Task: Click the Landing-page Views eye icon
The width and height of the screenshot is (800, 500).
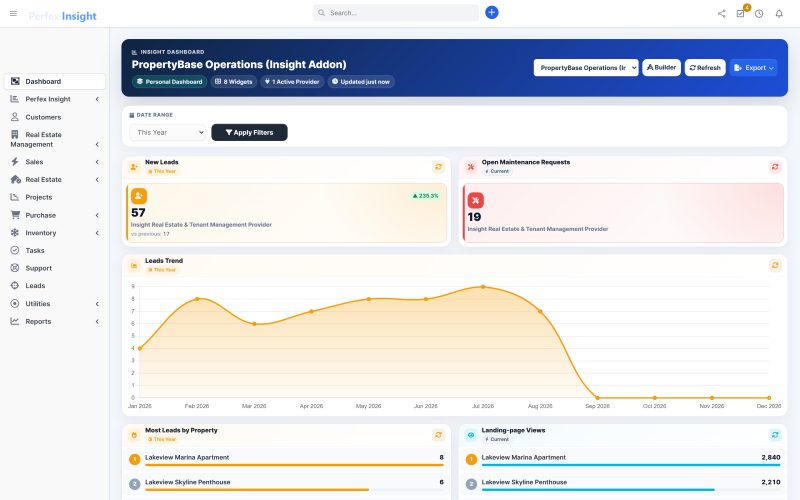Action: [x=471, y=435]
